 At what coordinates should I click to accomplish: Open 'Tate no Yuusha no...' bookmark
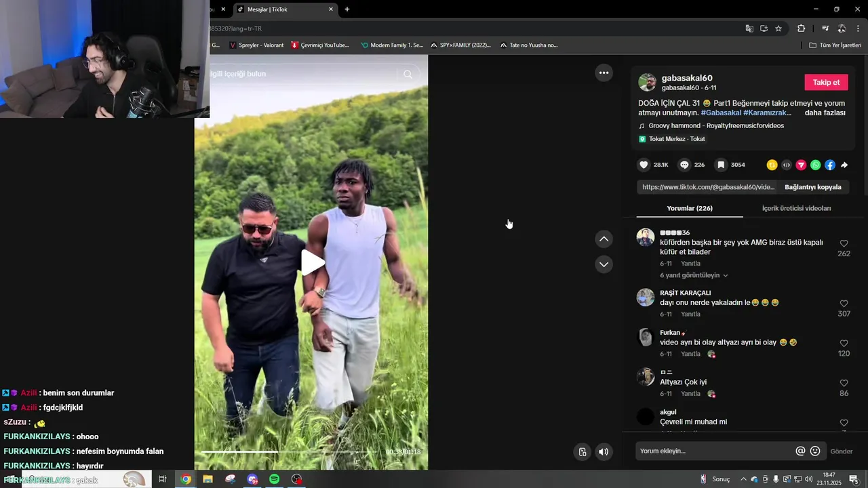pyautogui.click(x=528, y=45)
